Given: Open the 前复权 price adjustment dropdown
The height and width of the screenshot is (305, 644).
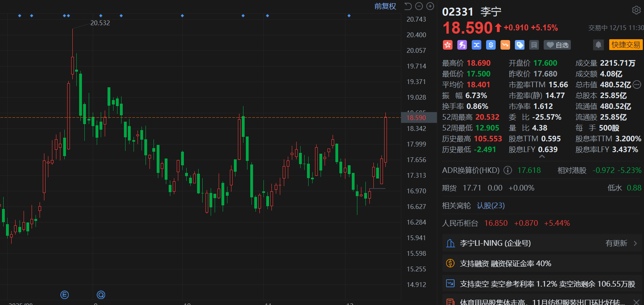Looking at the screenshot, I should 385,6.
